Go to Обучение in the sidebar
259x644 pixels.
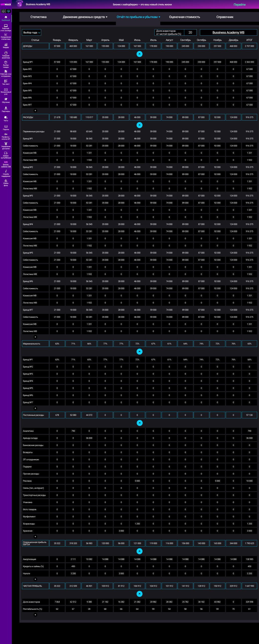tap(6, 100)
